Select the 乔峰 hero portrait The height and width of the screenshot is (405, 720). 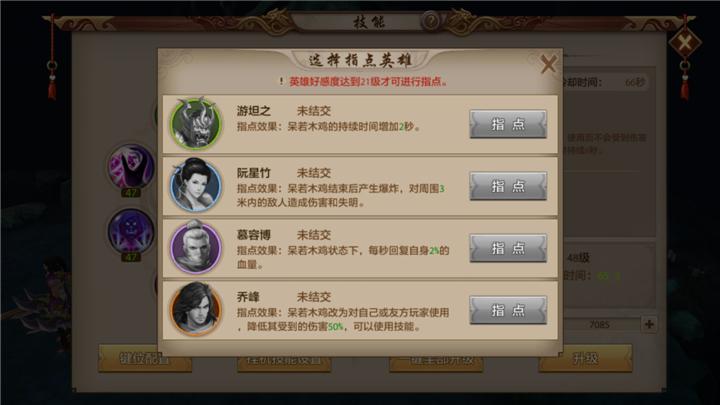(196, 309)
